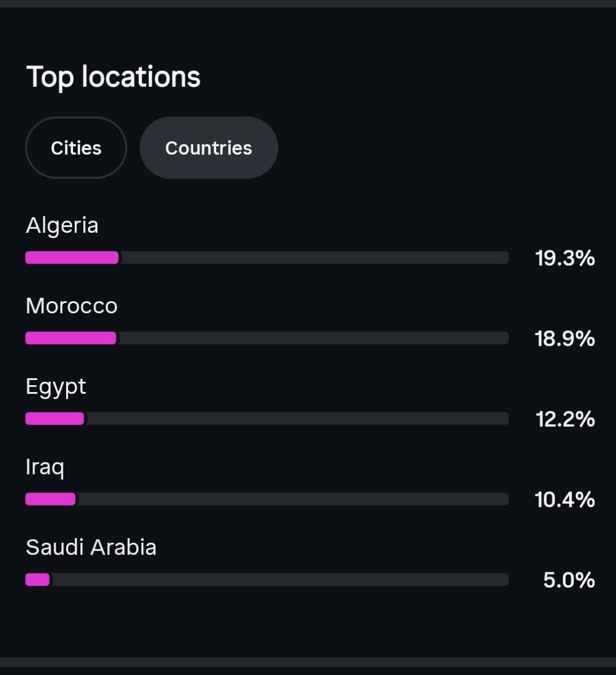
Task: Click the Top locations heading
Action: 113,78
